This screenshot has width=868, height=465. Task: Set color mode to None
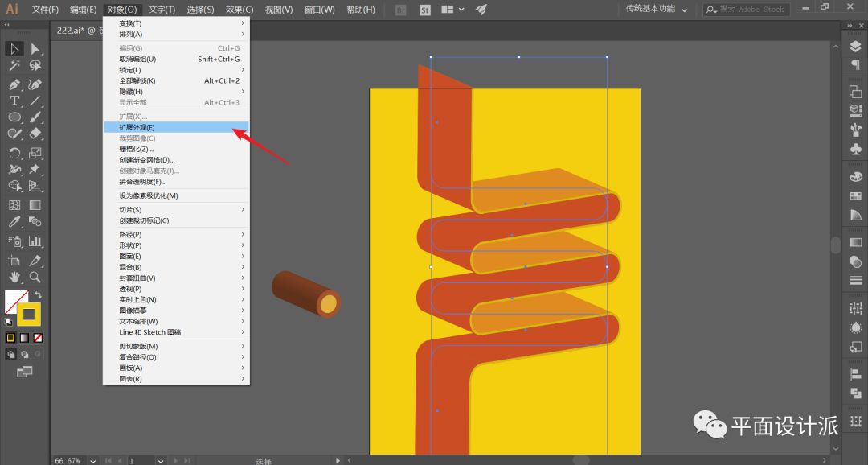(38, 337)
